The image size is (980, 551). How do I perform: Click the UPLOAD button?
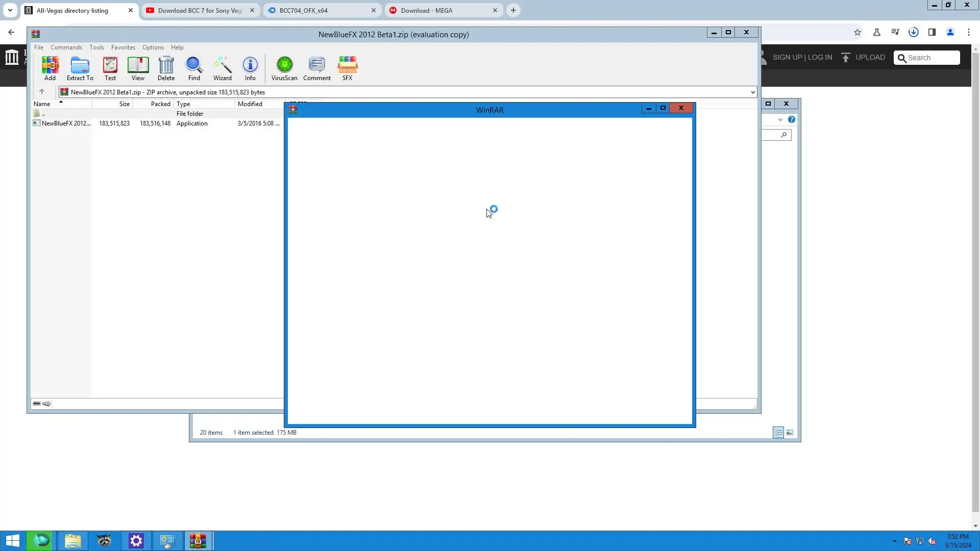[x=863, y=57]
